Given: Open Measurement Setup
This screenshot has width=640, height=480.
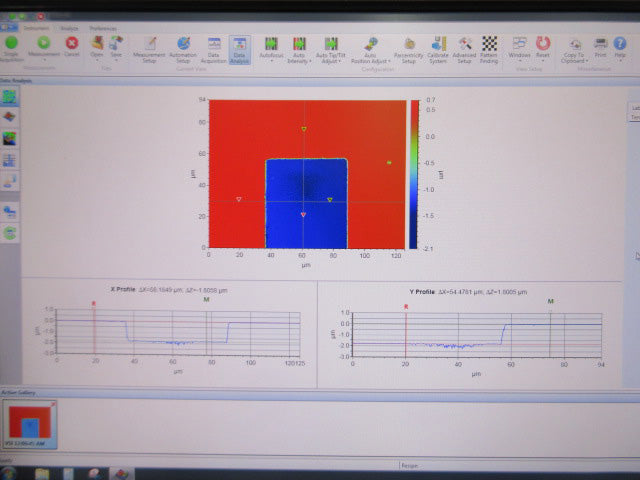Looking at the screenshot, I should point(150,46).
